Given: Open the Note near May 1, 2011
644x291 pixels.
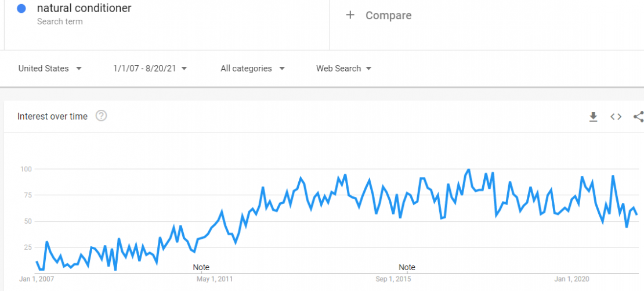Looking at the screenshot, I should 201,267.
